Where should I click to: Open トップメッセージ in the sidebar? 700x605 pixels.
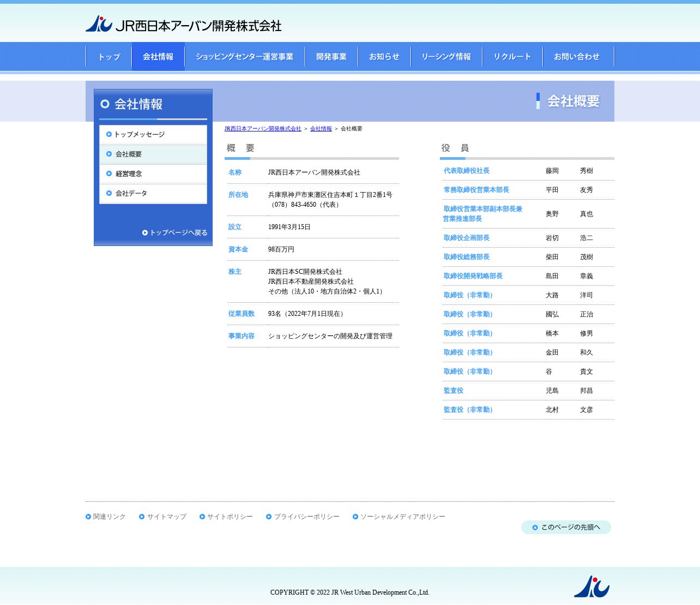(153, 135)
